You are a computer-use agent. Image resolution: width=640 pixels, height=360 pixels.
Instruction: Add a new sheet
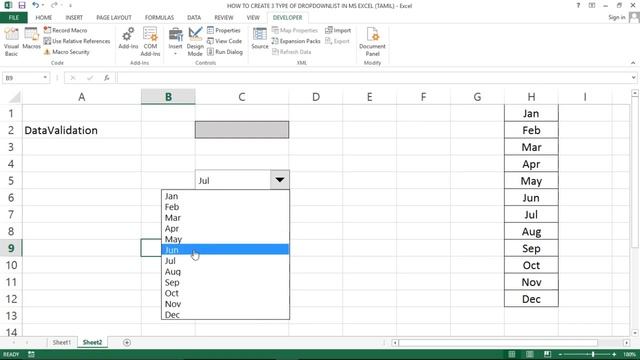(x=127, y=342)
